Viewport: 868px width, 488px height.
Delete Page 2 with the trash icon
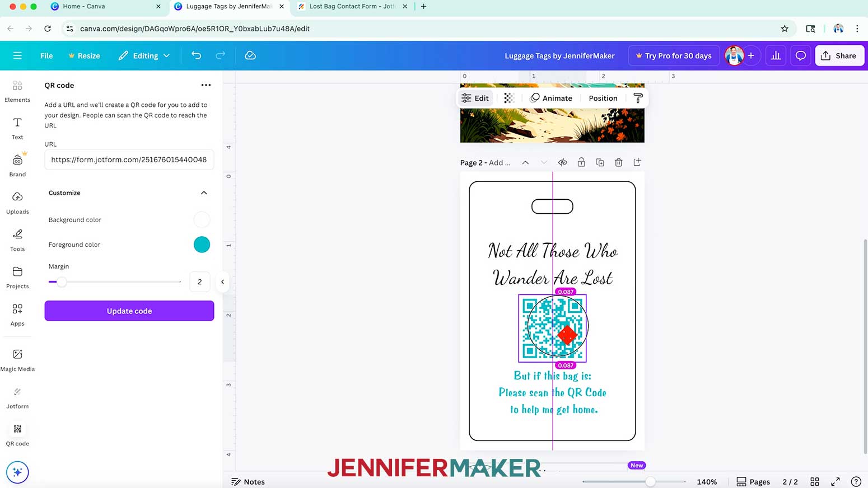(618, 162)
